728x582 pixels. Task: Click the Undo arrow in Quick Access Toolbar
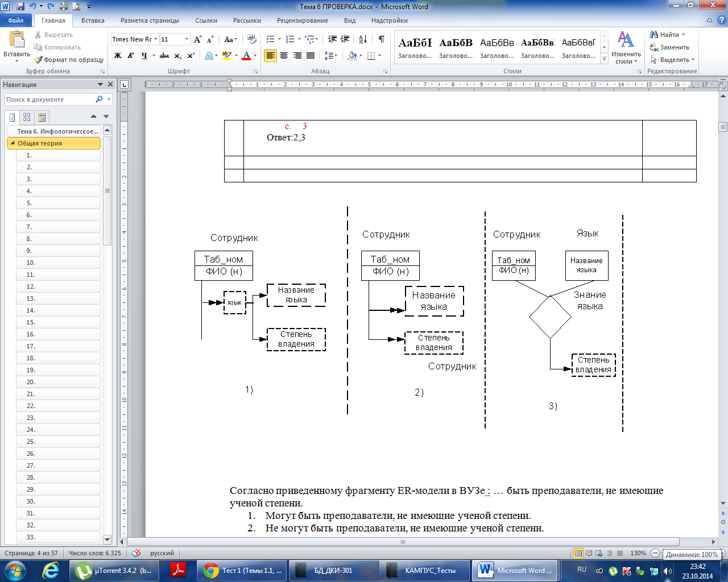tap(33, 7)
